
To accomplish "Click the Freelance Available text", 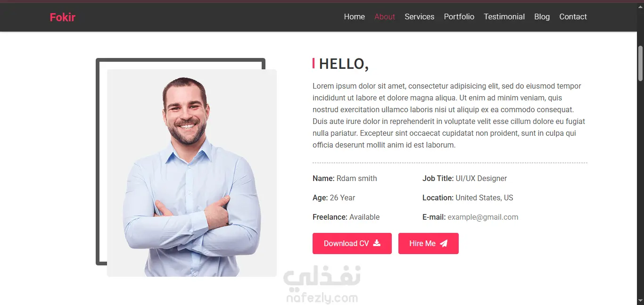I will [x=346, y=217].
